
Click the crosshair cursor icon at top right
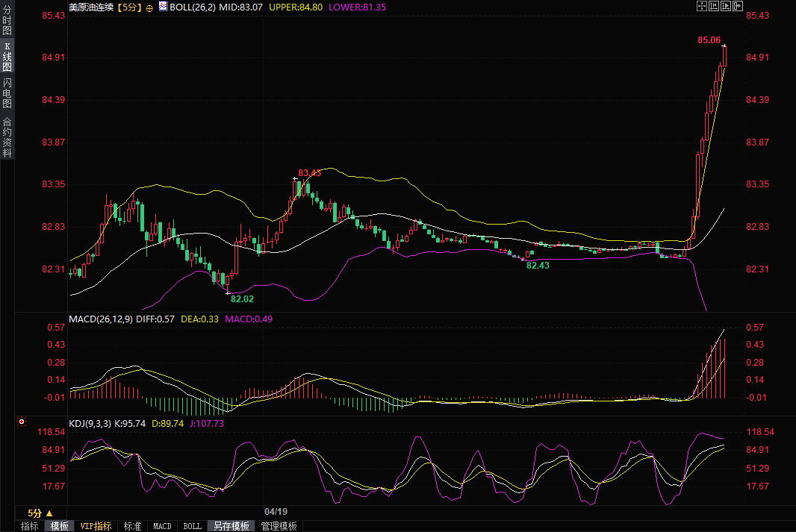701,6
